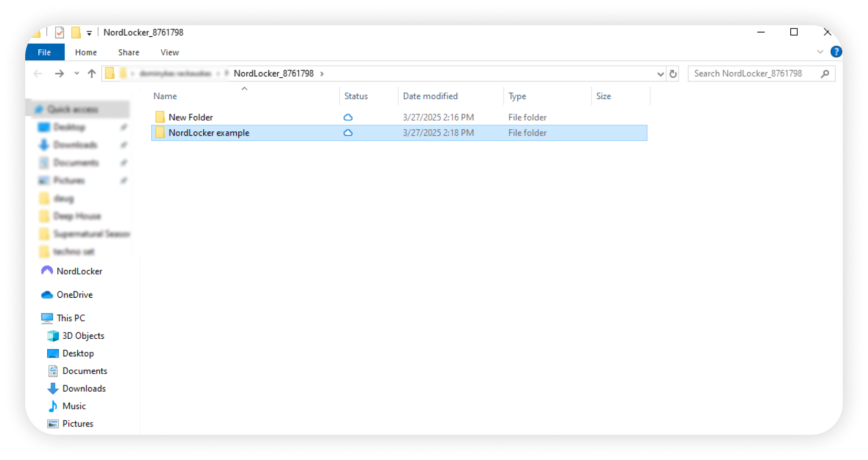Sort by the Name column header
The height and width of the screenshot is (460, 868).
[x=165, y=96]
